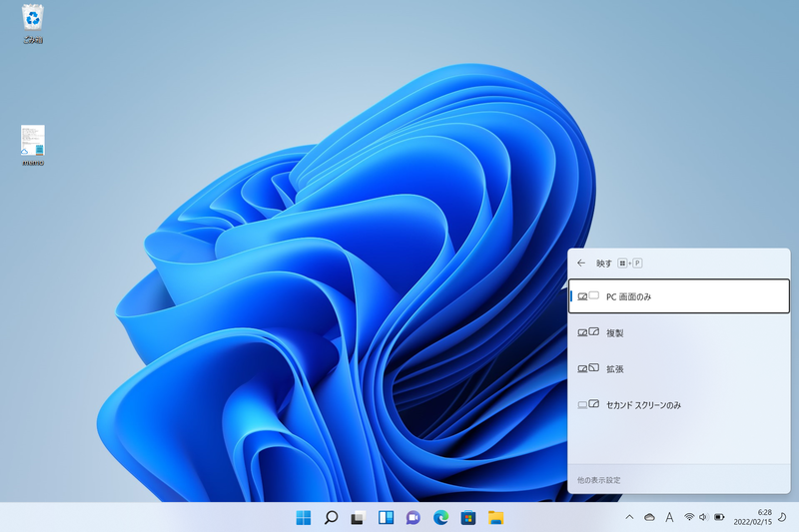This screenshot has height=532, width=799.
Task: Open File Explorer from taskbar
Action: click(495, 518)
